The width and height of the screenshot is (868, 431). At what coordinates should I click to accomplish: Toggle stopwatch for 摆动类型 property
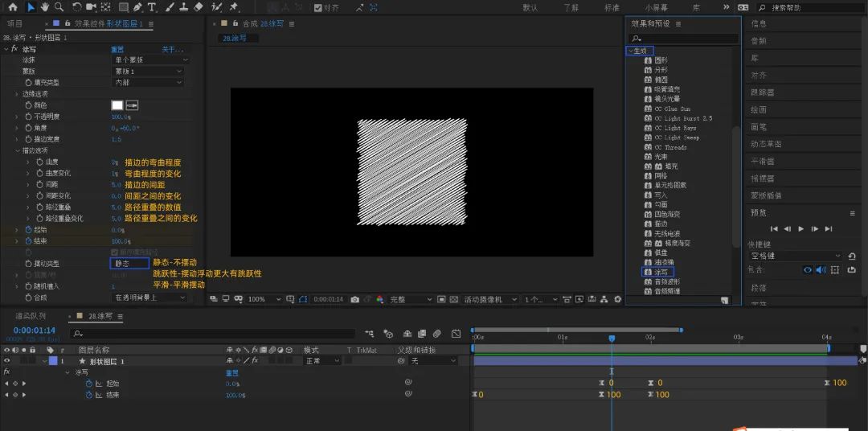[29, 264]
